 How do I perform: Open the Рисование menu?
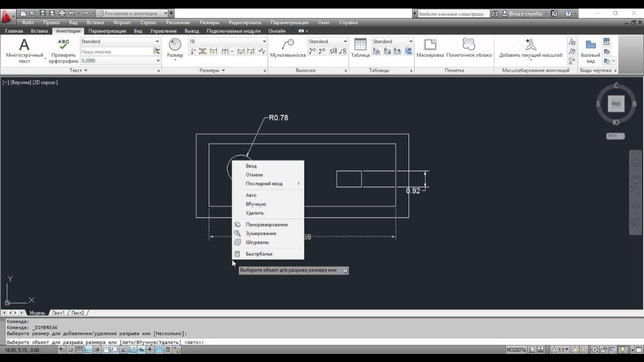pyautogui.click(x=178, y=23)
